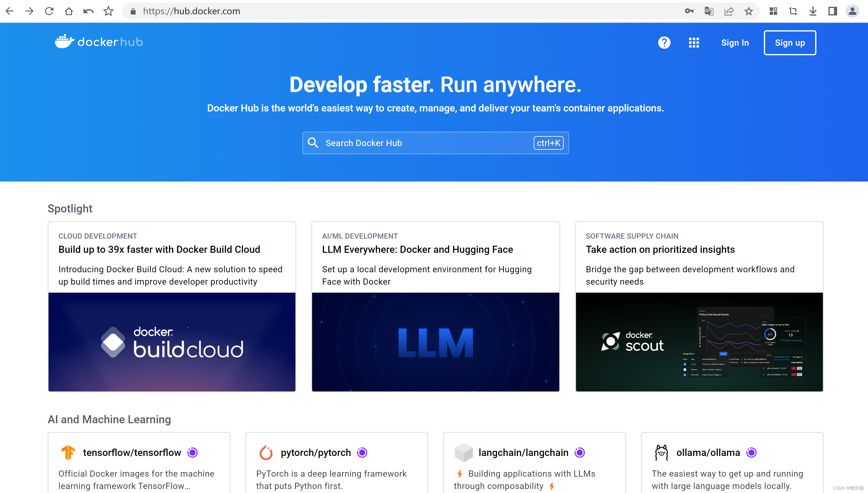868x493 pixels.
Task: Open the Docker apps grid menu
Action: pyautogui.click(x=694, y=43)
